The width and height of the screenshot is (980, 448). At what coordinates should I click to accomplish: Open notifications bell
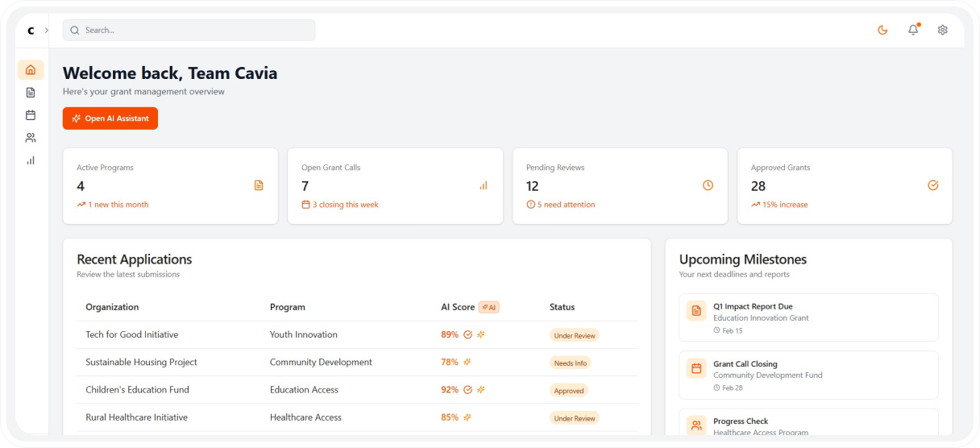click(913, 30)
